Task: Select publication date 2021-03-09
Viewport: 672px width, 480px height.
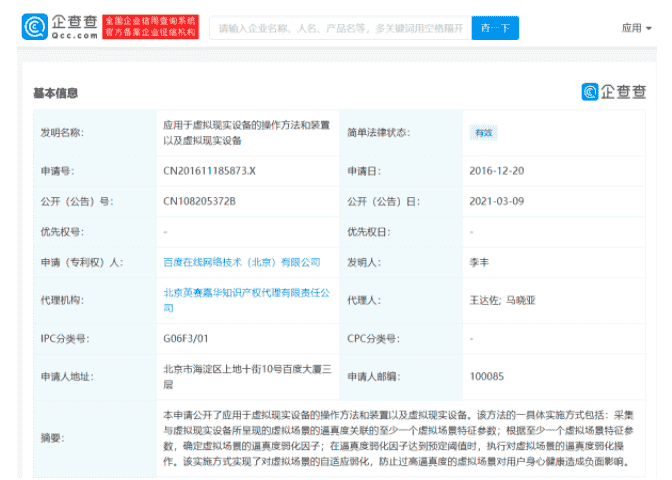Action: 497,201
